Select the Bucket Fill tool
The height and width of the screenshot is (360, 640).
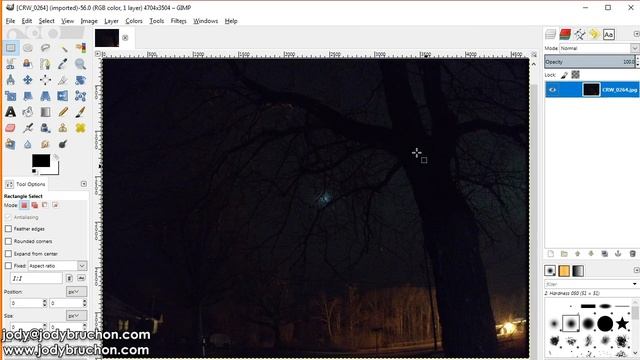28,112
